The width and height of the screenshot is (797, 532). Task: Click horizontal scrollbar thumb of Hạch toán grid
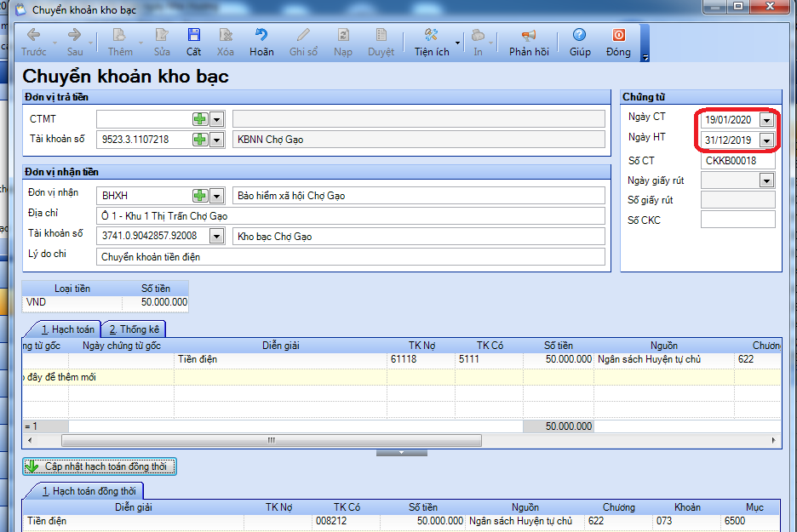pos(272,440)
